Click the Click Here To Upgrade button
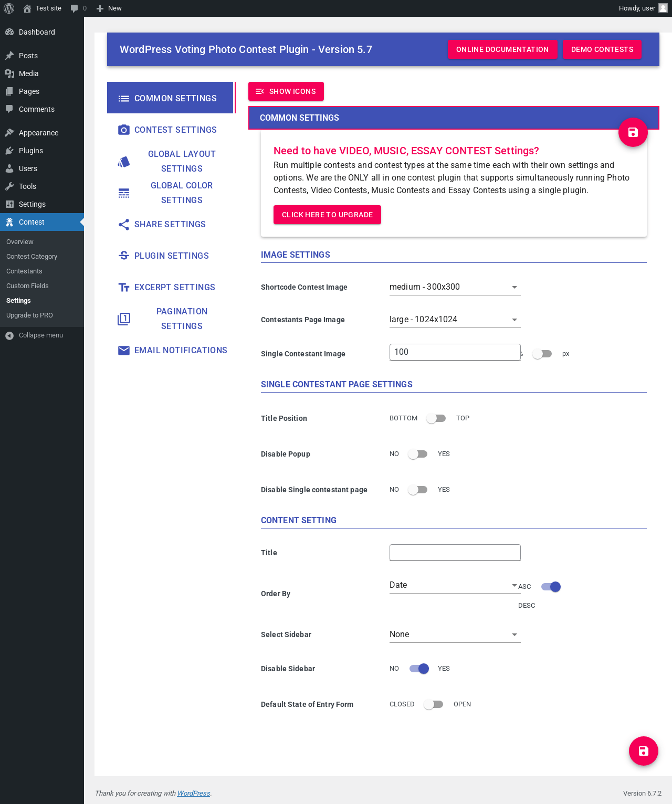Viewport: 672px width, 804px height. 327,215
